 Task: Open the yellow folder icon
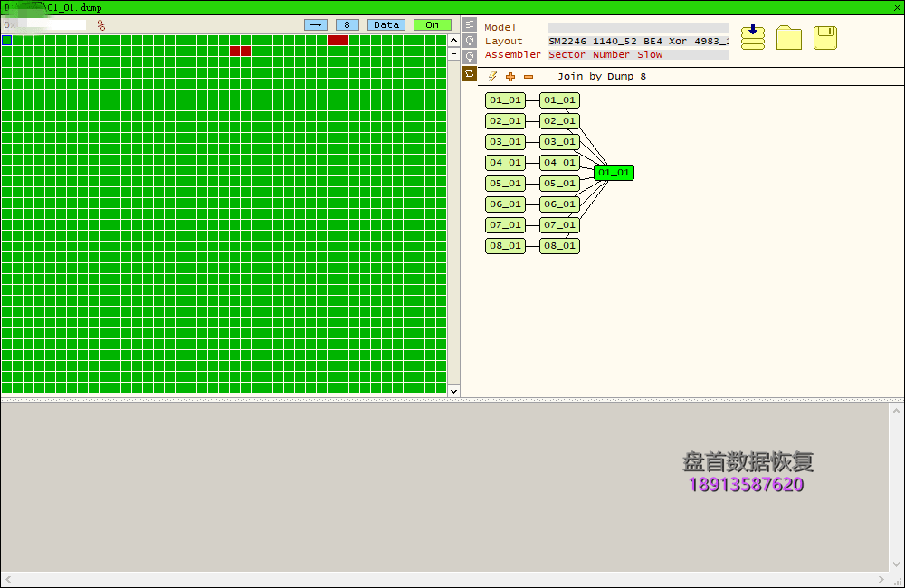point(789,38)
